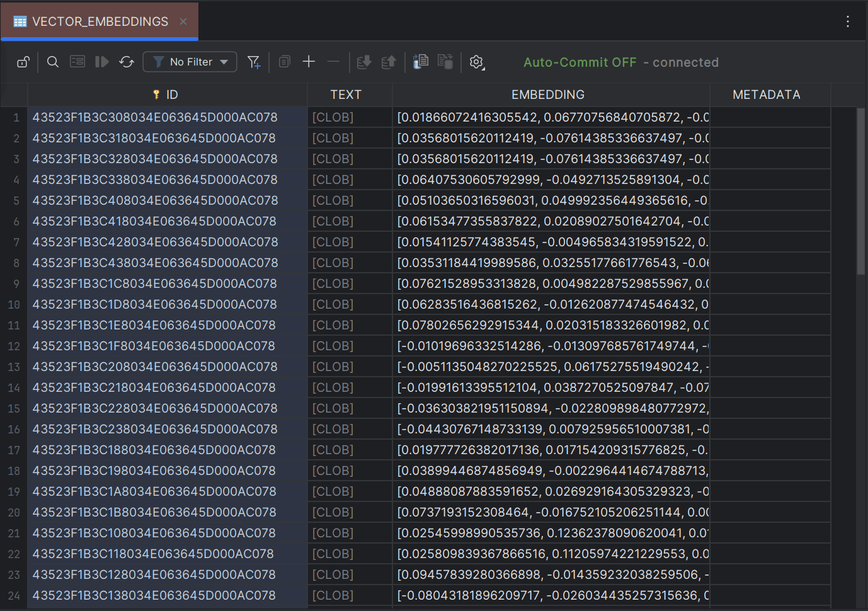Select ID cell 43523F1B3C408034E063645D000AC078

(168, 200)
